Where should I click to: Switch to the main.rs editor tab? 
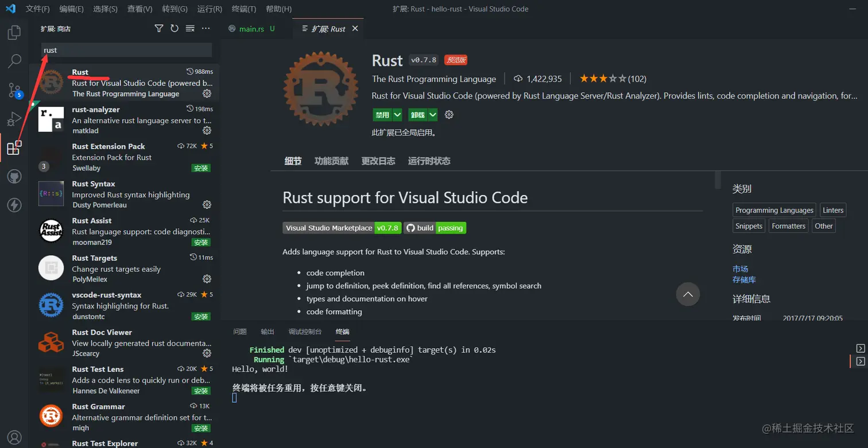coord(251,29)
